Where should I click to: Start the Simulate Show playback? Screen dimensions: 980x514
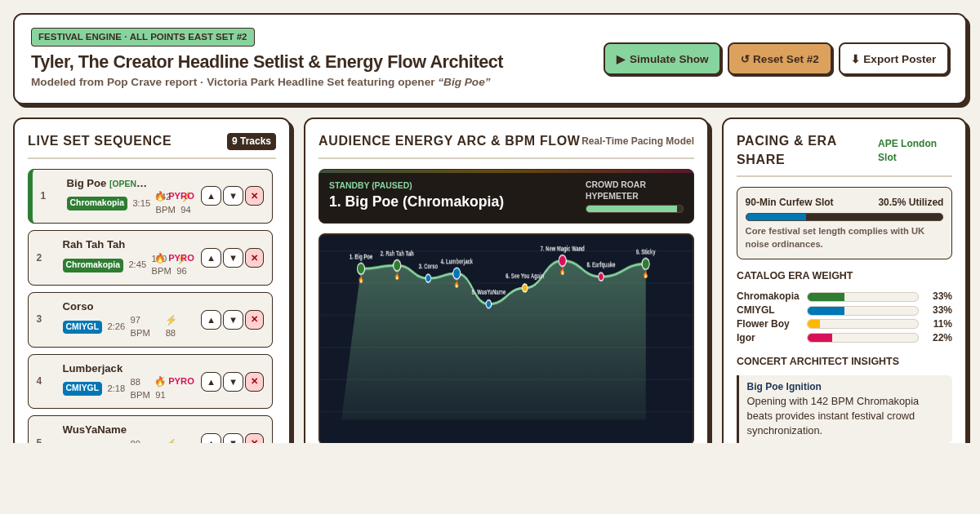(662, 59)
